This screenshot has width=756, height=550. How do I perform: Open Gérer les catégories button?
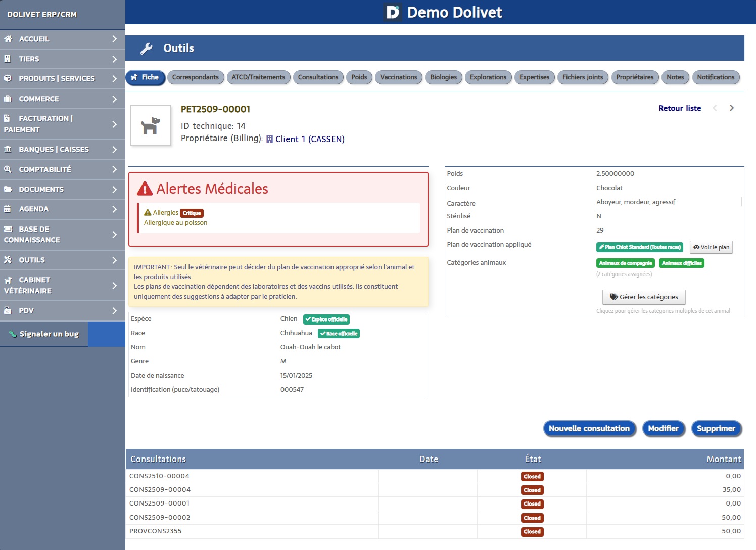[643, 297]
